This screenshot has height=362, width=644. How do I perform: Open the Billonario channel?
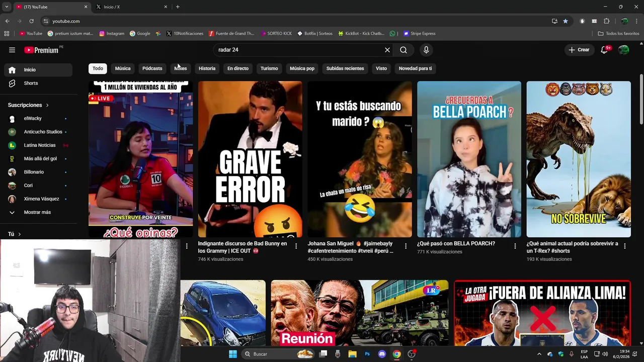tap(38, 172)
